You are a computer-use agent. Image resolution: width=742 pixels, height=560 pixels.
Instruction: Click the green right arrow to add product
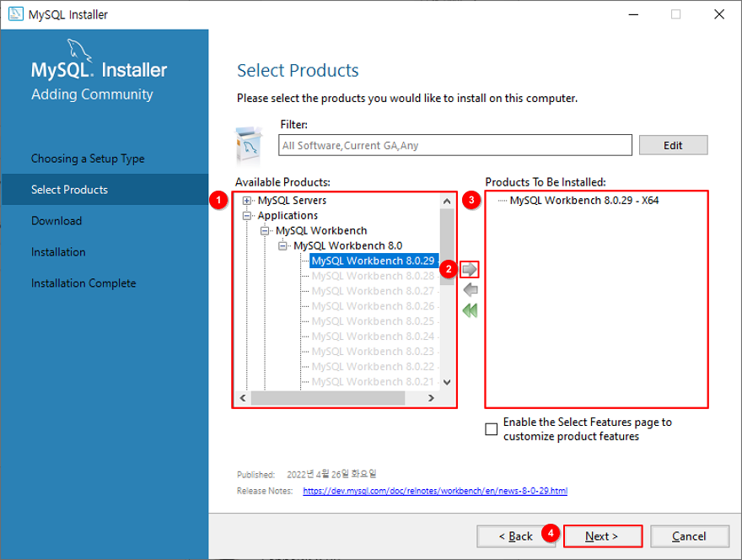coord(470,269)
